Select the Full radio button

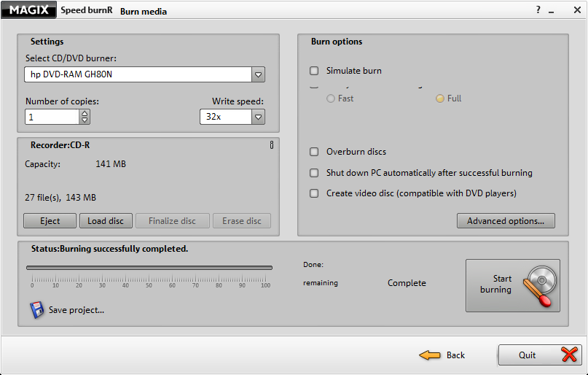tap(440, 98)
